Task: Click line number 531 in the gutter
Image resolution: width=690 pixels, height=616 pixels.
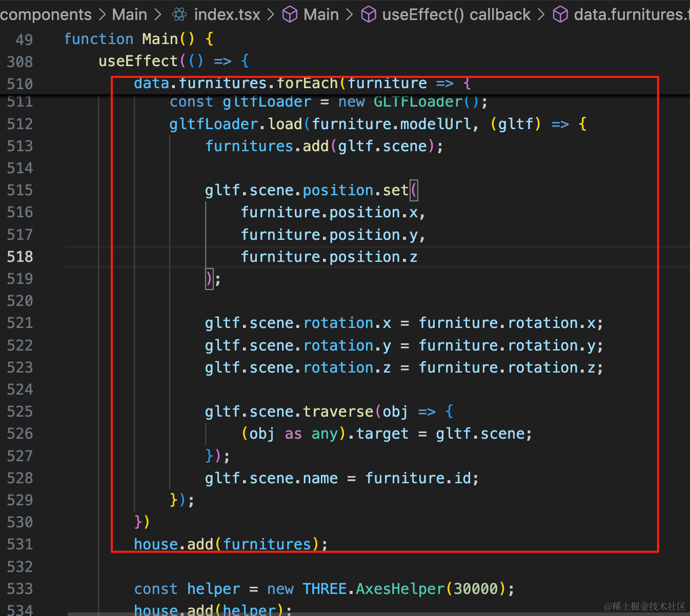Action: tap(20, 544)
